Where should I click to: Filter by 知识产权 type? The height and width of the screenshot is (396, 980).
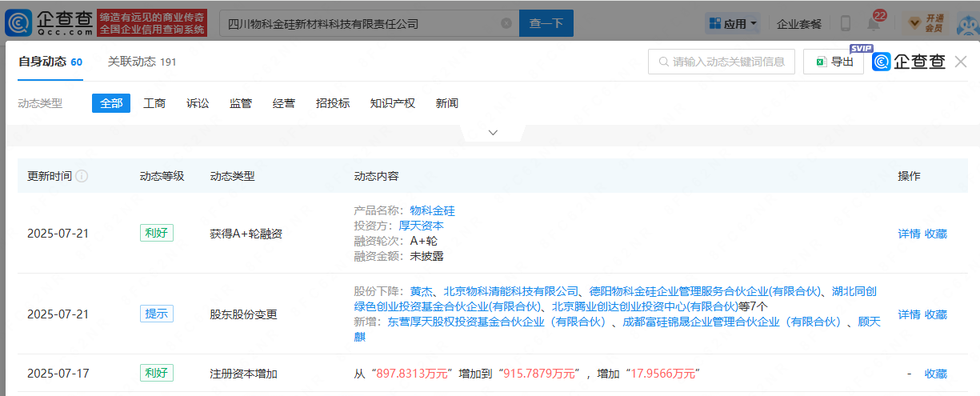click(x=393, y=103)
